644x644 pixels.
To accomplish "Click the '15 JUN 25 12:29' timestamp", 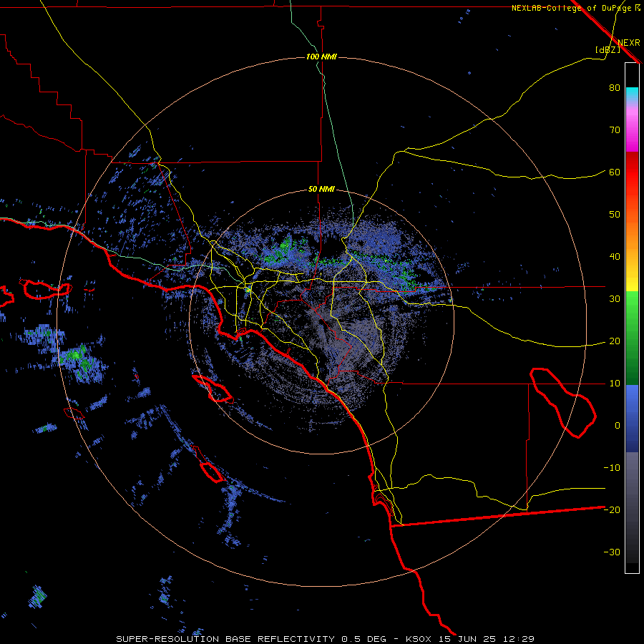I will tap(487, 639).
